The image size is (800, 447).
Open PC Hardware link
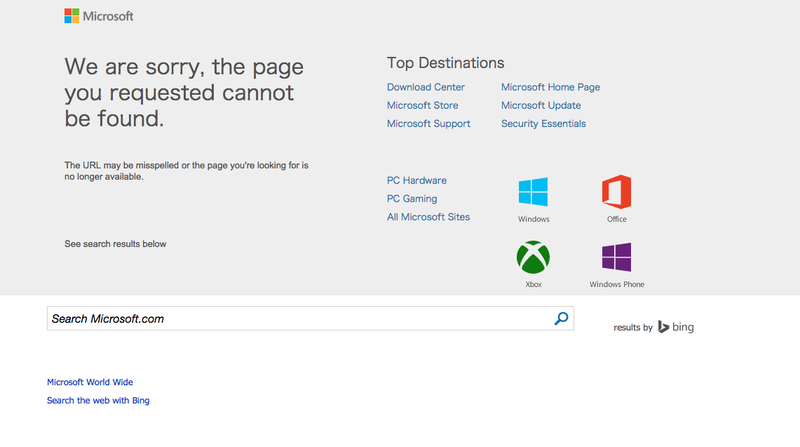417,181
